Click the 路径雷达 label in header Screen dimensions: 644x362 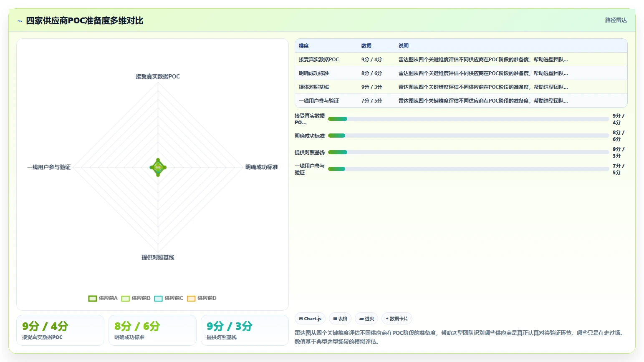[616, 20]
